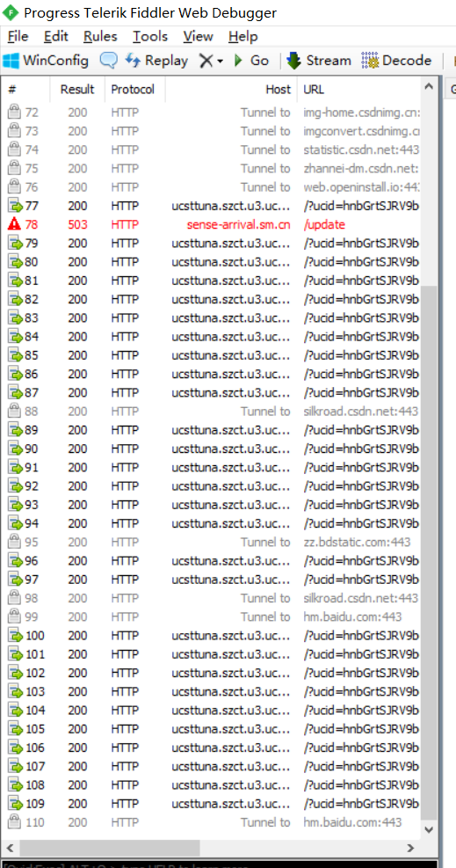Click the Fiddler app logo in title bar
Image resolution: width=456 pixels, height=868 pixels.
11,12
